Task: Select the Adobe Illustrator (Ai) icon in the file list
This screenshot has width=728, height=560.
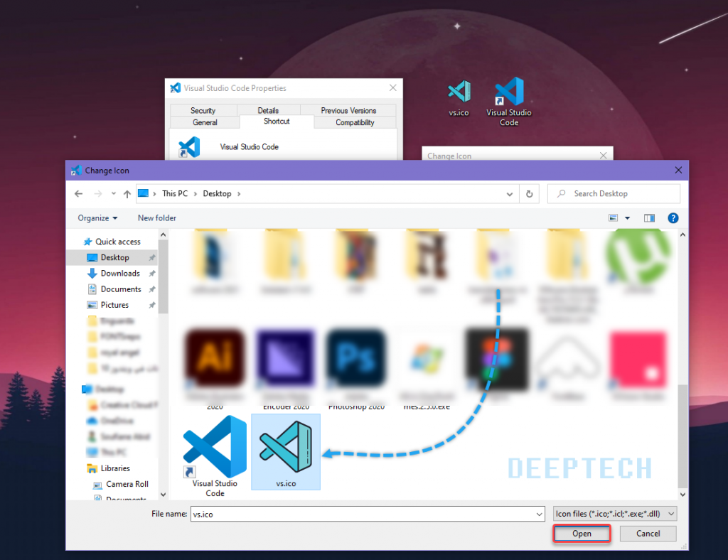Action: 215,357
